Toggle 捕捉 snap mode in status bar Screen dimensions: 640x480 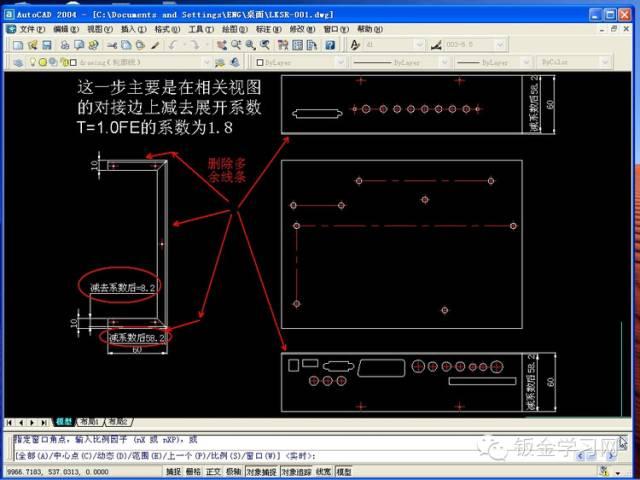point(173,471)
